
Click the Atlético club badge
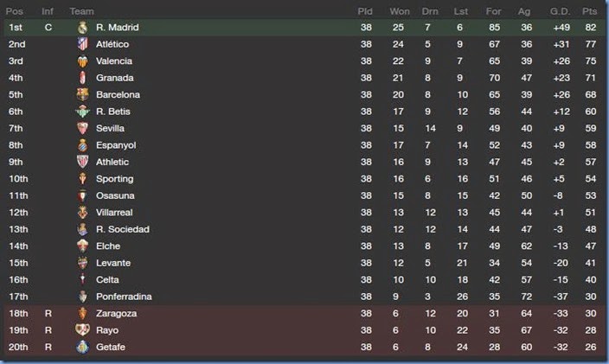pyautogui.click(x=82, y=44)
